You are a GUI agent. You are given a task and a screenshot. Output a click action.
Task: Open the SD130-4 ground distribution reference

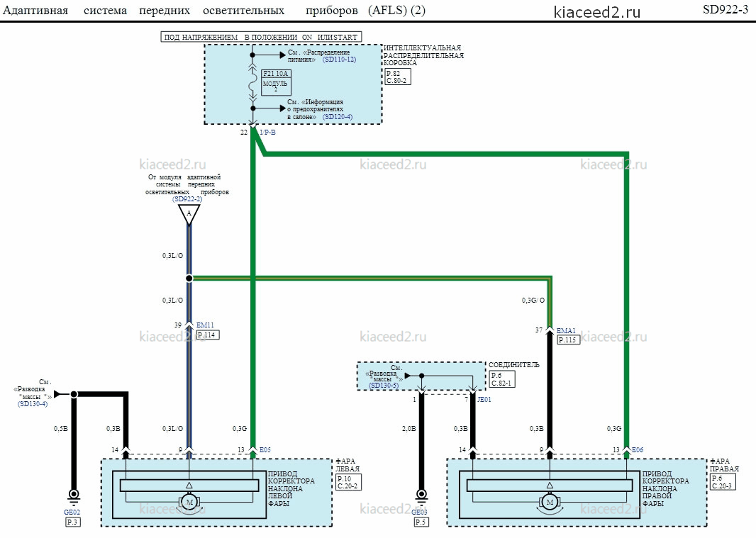[33, 404]
